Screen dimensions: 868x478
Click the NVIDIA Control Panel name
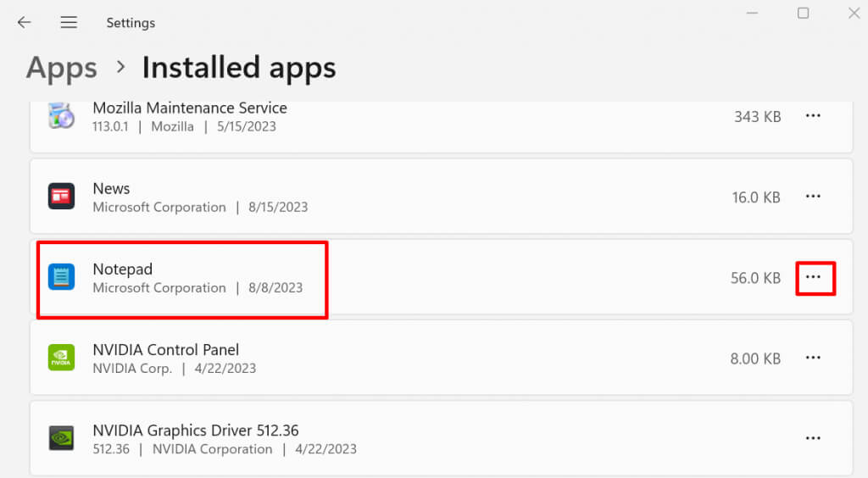(x=166, y=350)
